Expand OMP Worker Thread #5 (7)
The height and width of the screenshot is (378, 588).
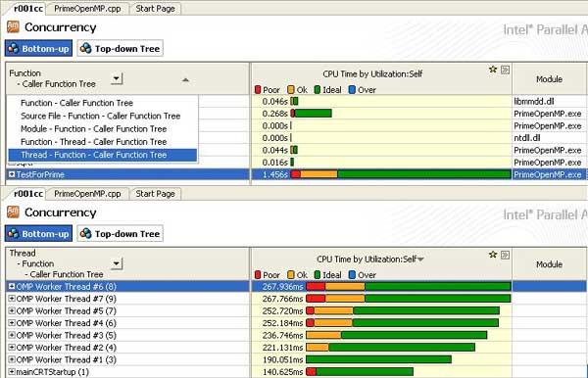click(12, 310)
